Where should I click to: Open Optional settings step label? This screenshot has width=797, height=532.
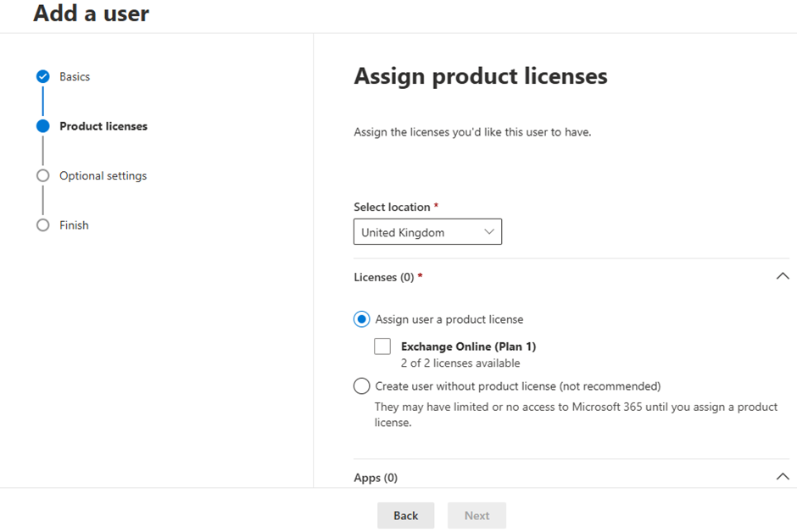click(103, 175)
